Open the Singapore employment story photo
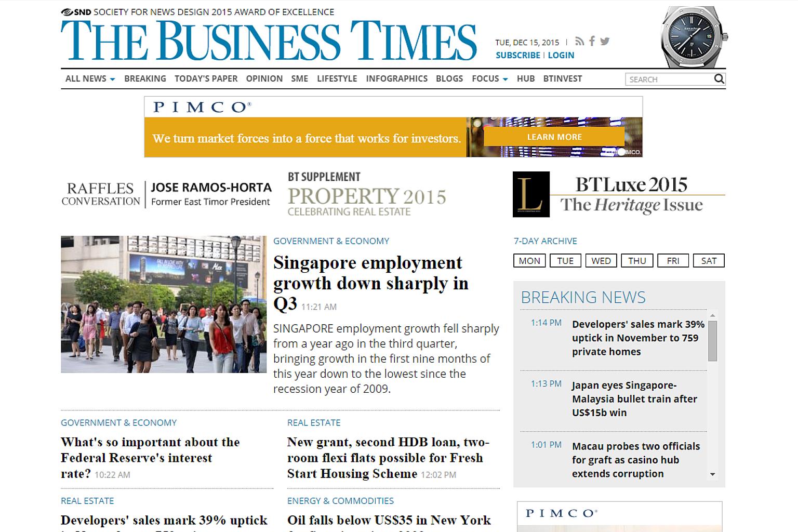The width and height of the screenshot is (798, 532). (164, 304)
